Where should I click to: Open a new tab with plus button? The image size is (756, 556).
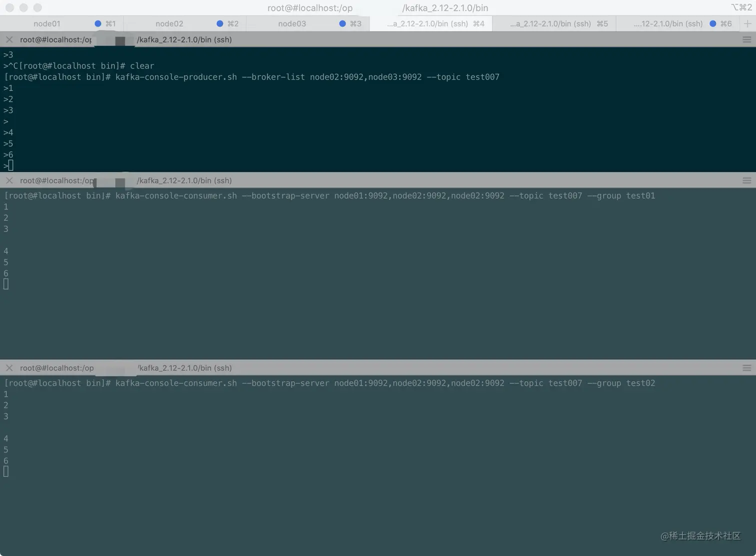click(747, 23)
